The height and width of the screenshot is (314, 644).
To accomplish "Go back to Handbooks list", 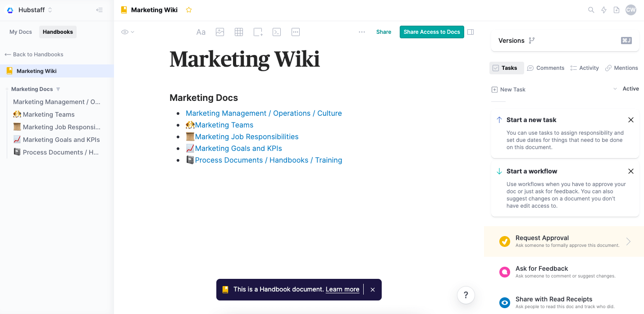I will [x=34, y=55].
